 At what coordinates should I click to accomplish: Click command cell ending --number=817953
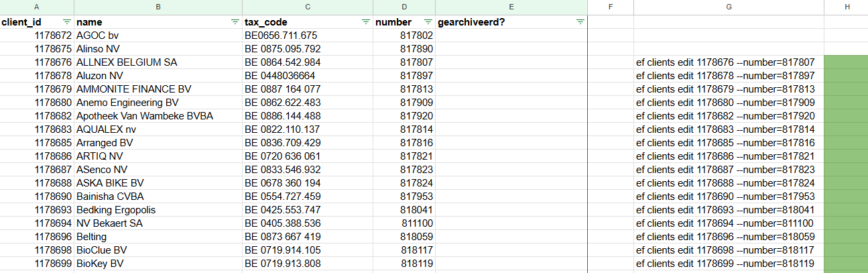pyautogui.click(x=729, y=197)
